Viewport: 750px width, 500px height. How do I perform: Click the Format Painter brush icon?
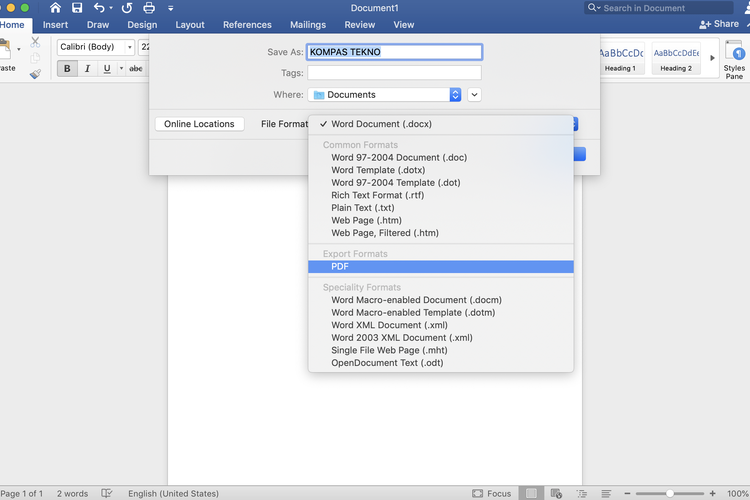[36, 73]
